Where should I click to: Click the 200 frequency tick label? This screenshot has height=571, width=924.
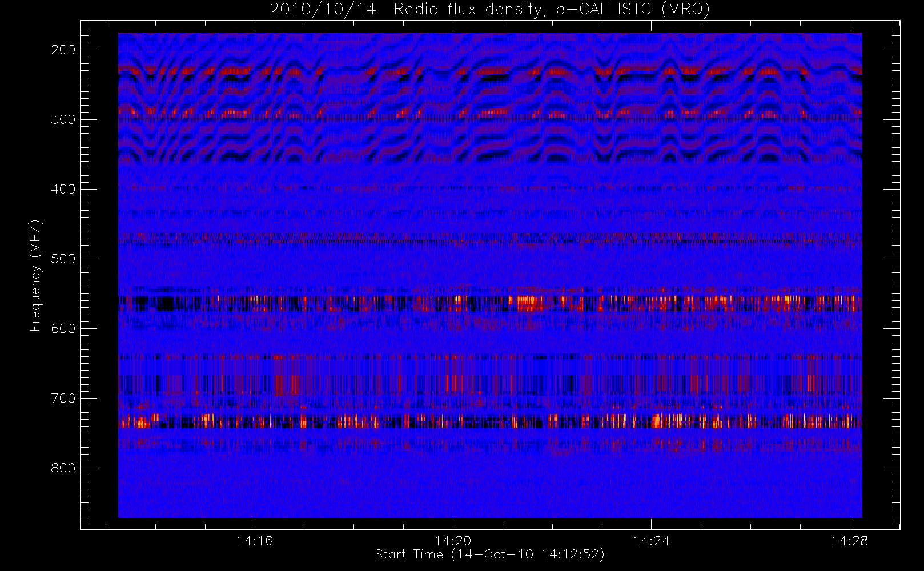(x=63, y=50)
